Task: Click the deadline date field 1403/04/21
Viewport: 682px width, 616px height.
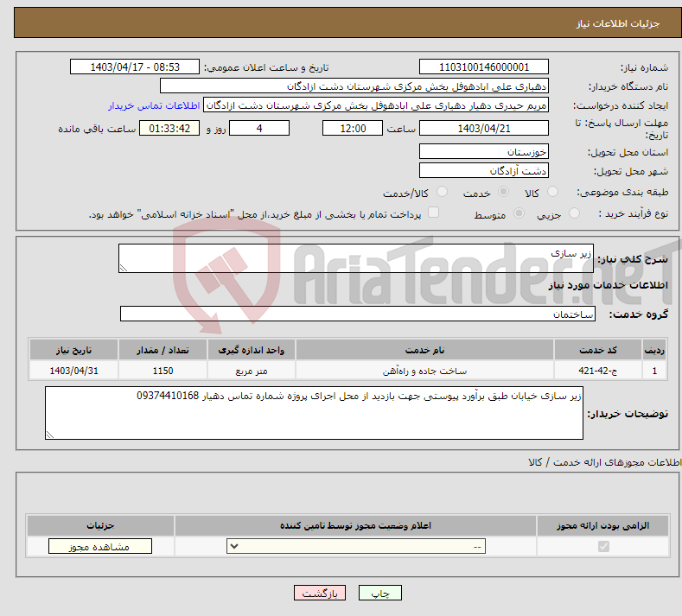Action: pyautogui.click(x=484, y=128)
